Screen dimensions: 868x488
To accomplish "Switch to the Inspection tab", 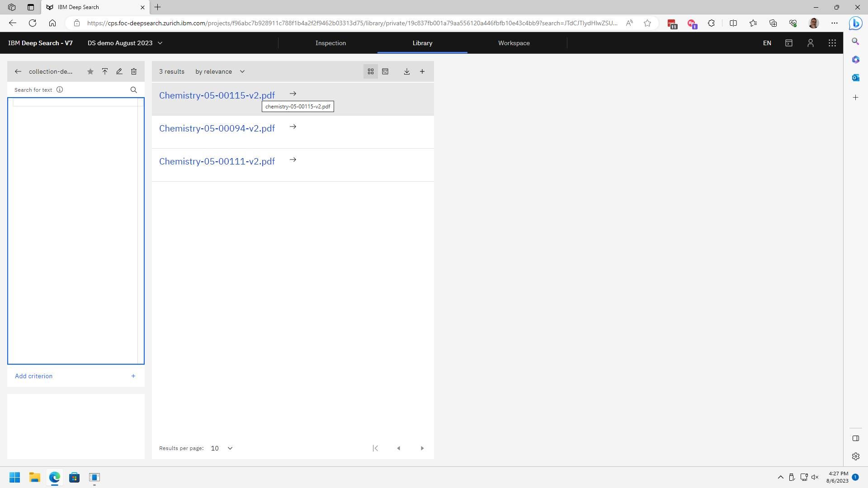I will [330, 43].
